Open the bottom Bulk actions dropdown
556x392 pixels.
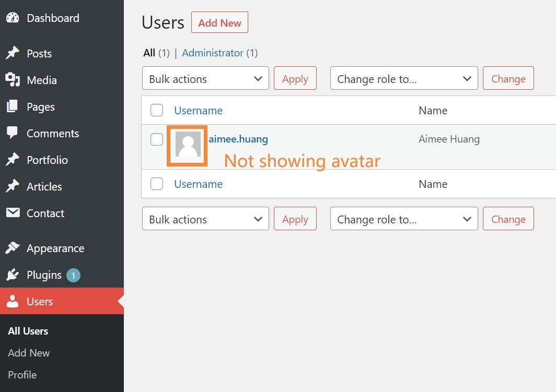click(205, 219)
